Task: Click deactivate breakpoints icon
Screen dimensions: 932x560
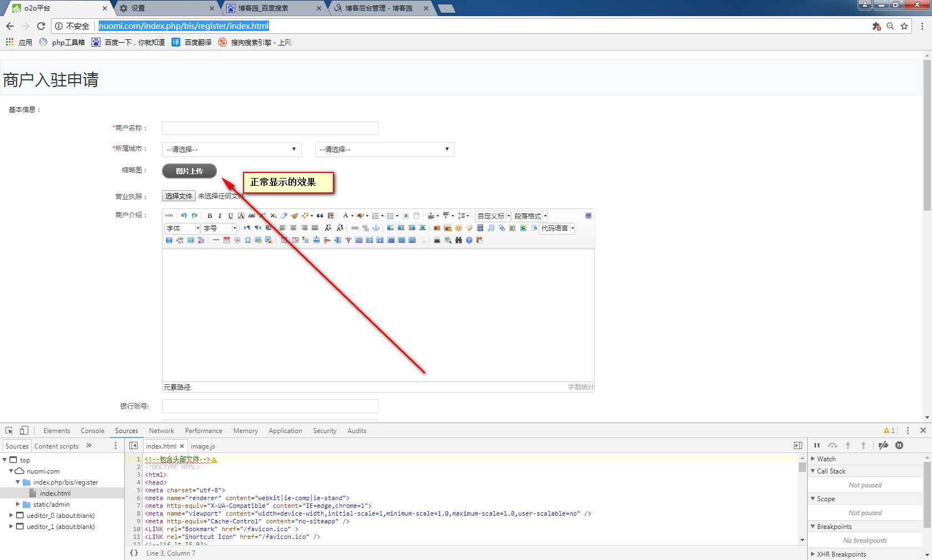Action: (884, 446)
